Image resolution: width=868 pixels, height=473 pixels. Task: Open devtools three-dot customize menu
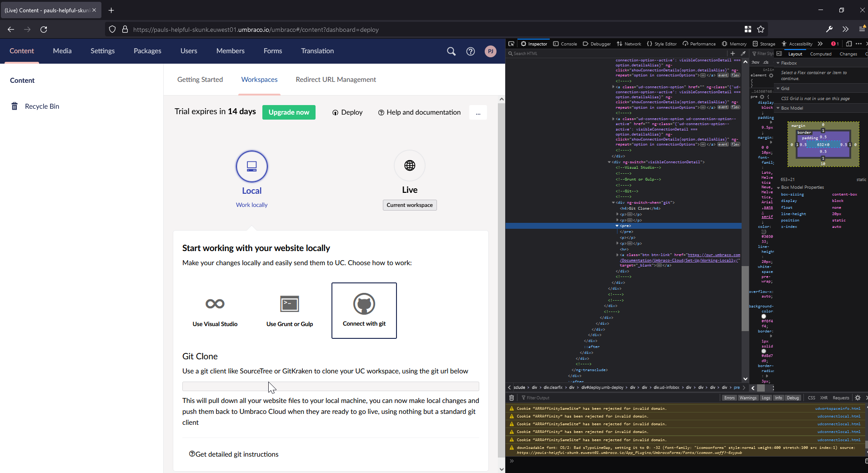(x=858, y=44)
